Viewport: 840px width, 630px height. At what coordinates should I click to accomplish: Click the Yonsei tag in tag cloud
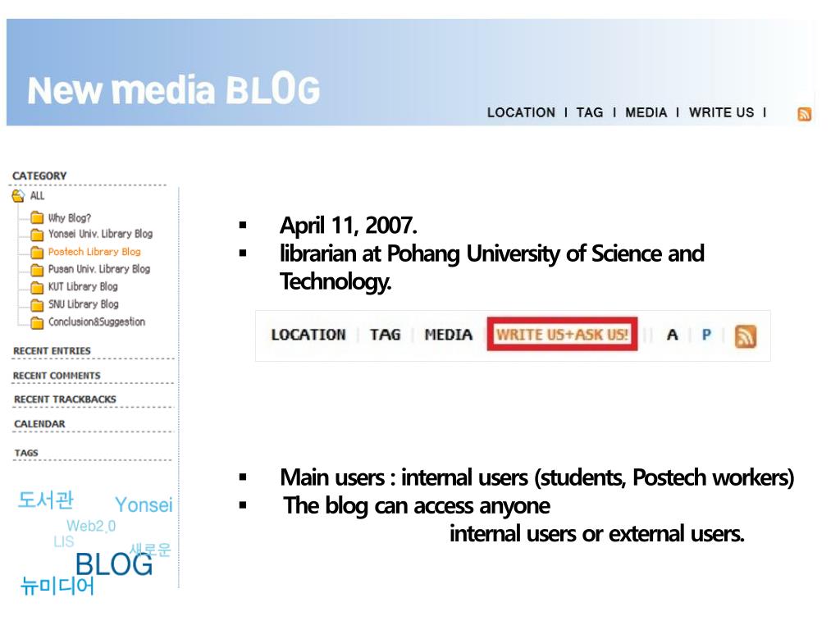[x=144, y=504]
